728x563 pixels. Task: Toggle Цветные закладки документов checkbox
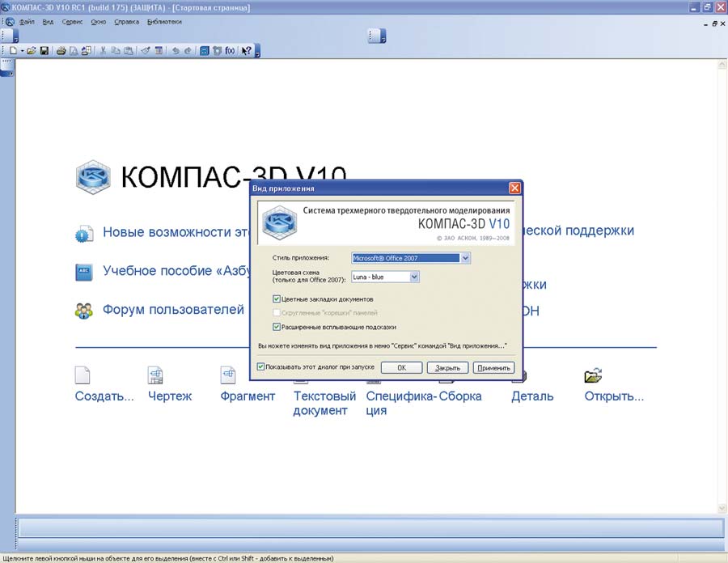click(x=277, y=299)
